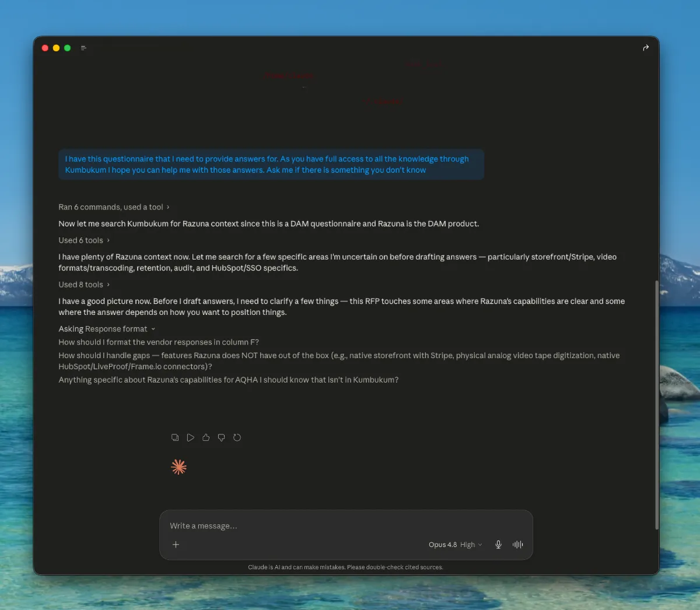
Task: Add attachment with plus icon
Action: [176, 545]
